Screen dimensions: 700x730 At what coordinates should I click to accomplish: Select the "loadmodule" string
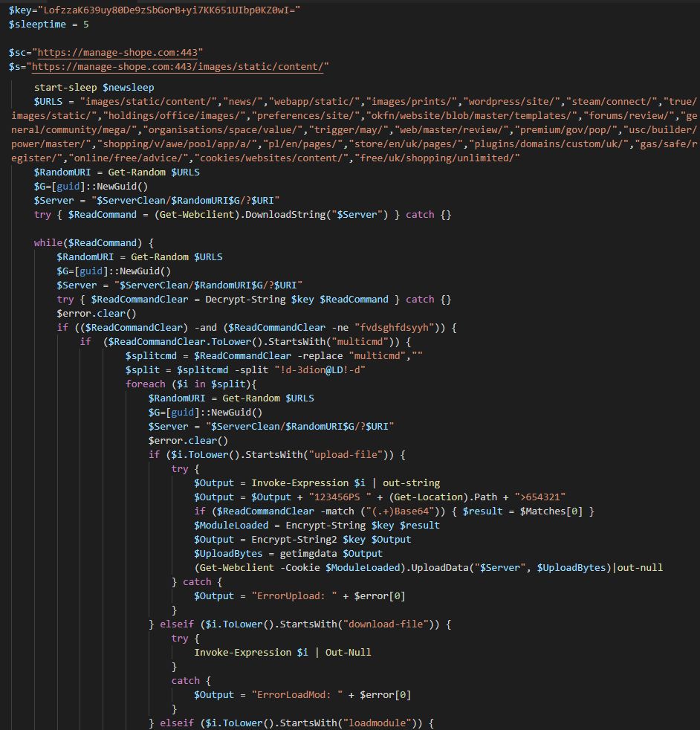tap(377, 723)
